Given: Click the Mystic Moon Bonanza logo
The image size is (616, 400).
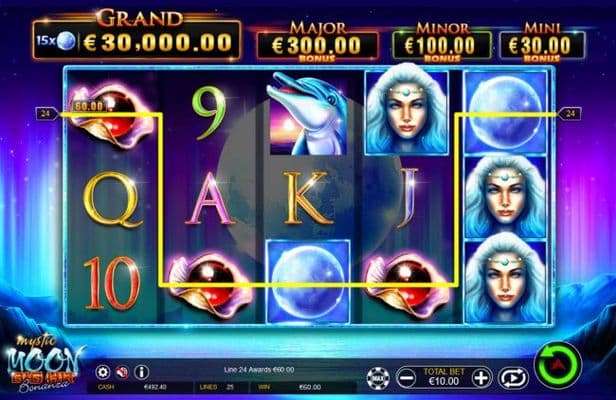Looking at the screenshot, I should (x=42, y=364).
